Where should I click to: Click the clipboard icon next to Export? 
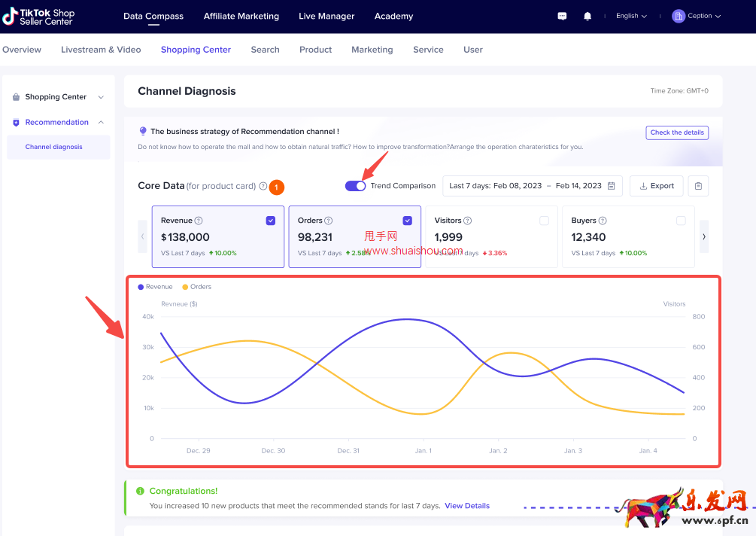click(x=698, y=186)
